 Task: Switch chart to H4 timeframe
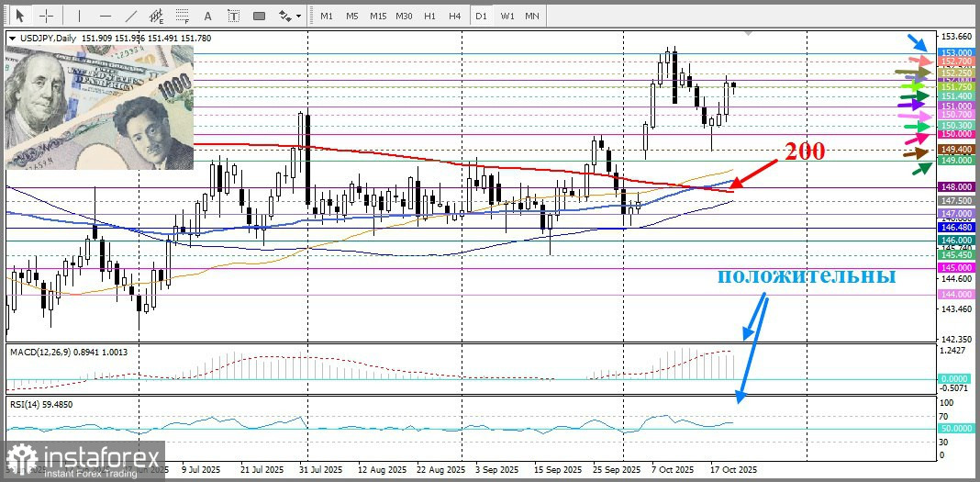[x=455, y=16]
